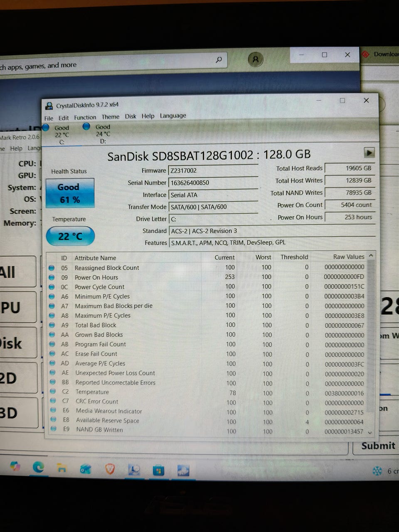Click the Power On Hours value 253 hours
This screenshot has height=532, width=399.
tap(350, 217)
